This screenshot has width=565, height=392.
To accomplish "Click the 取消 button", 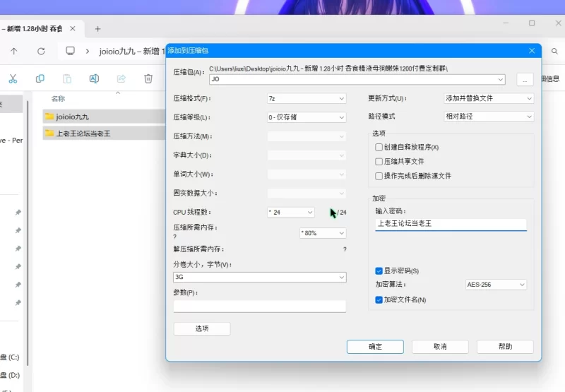I will click(440, 347).
